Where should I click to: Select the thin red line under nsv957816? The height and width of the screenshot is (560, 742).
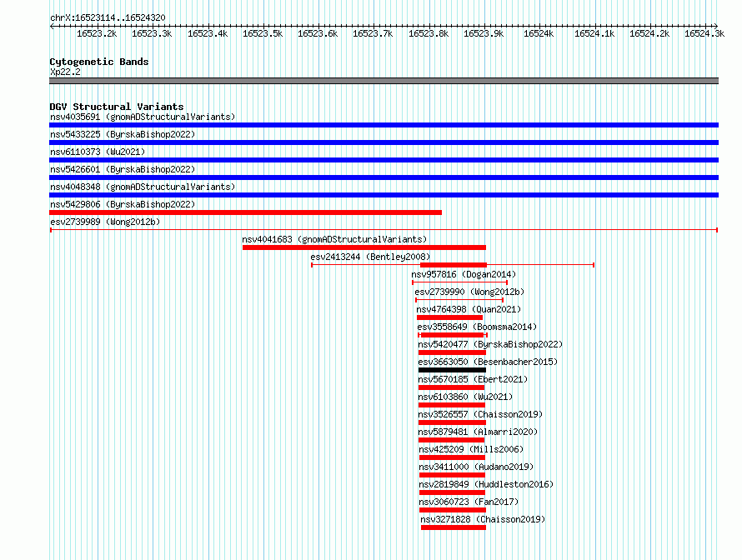460,282
